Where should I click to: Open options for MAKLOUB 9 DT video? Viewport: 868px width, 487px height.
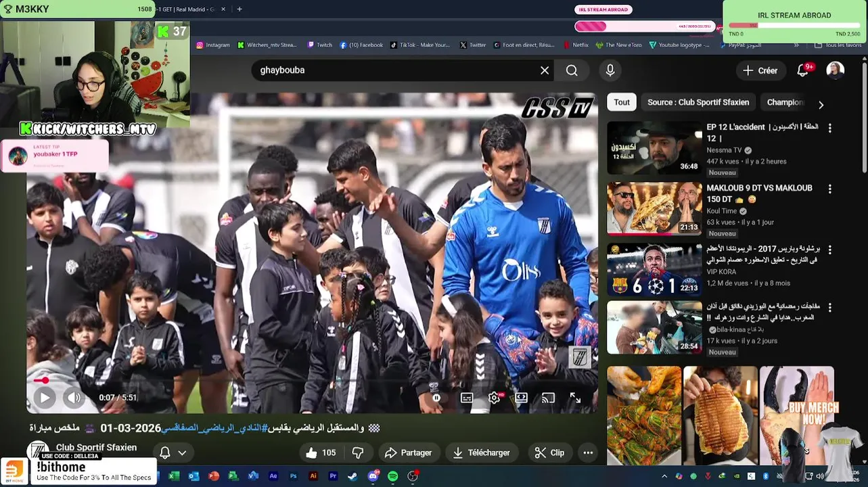tap(830, 189)
